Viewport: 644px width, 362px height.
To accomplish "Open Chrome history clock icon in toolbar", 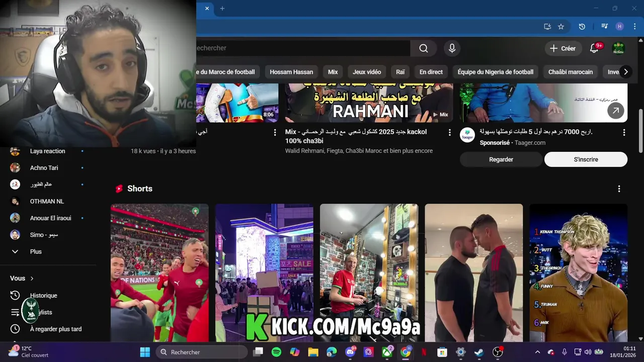I will coord(582,27).
